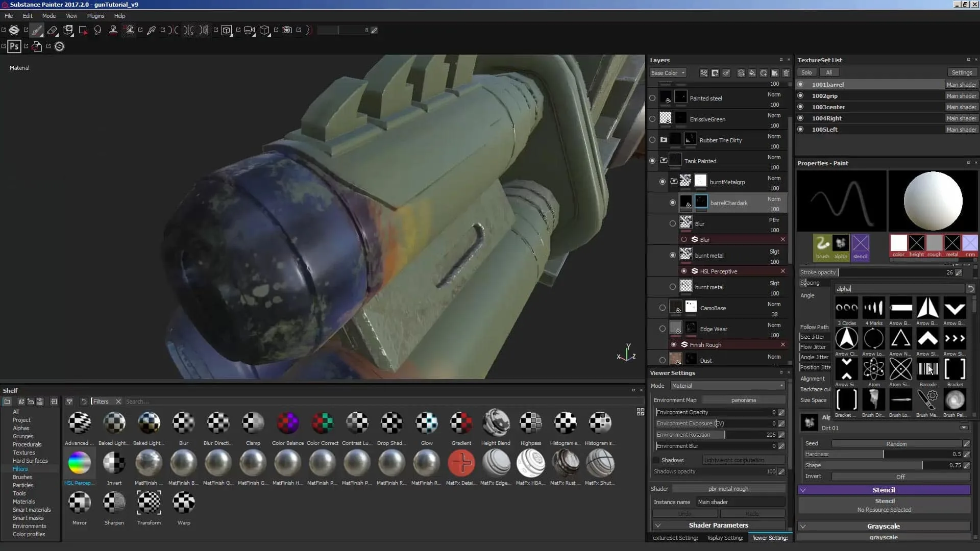Enable the Shadows checkbox

tap(656, 460)
